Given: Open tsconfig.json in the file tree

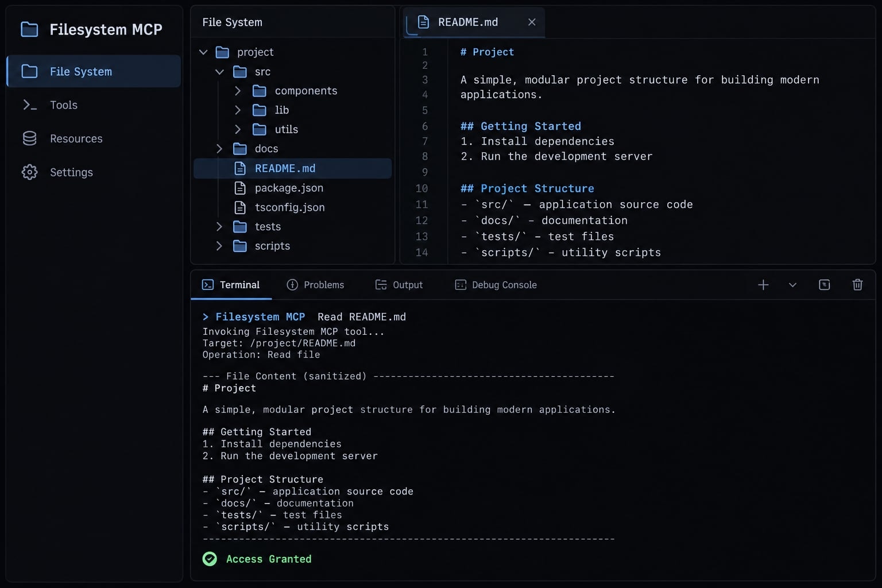Looking at the screenshot, I should coord(289,207).
